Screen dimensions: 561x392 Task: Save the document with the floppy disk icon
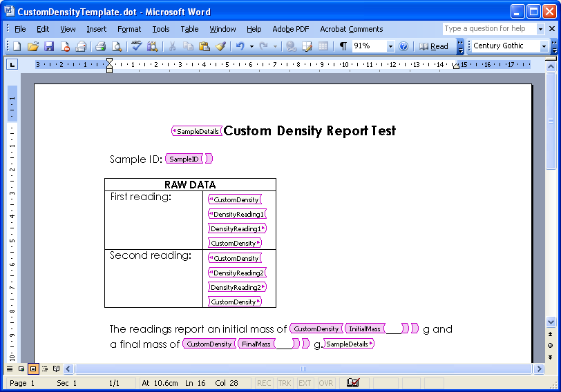click(49, 46)
